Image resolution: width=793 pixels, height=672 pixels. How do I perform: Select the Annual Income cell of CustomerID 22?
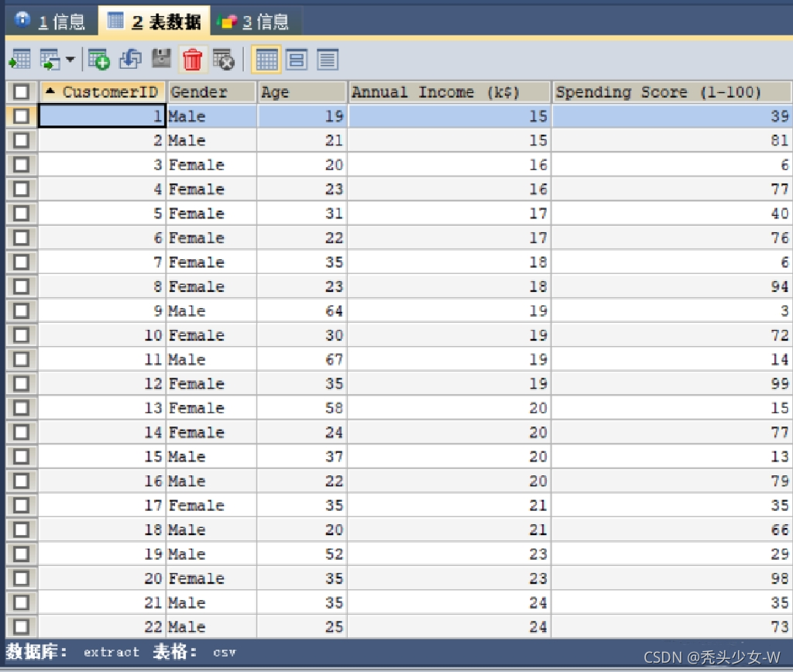click(450, 627)
